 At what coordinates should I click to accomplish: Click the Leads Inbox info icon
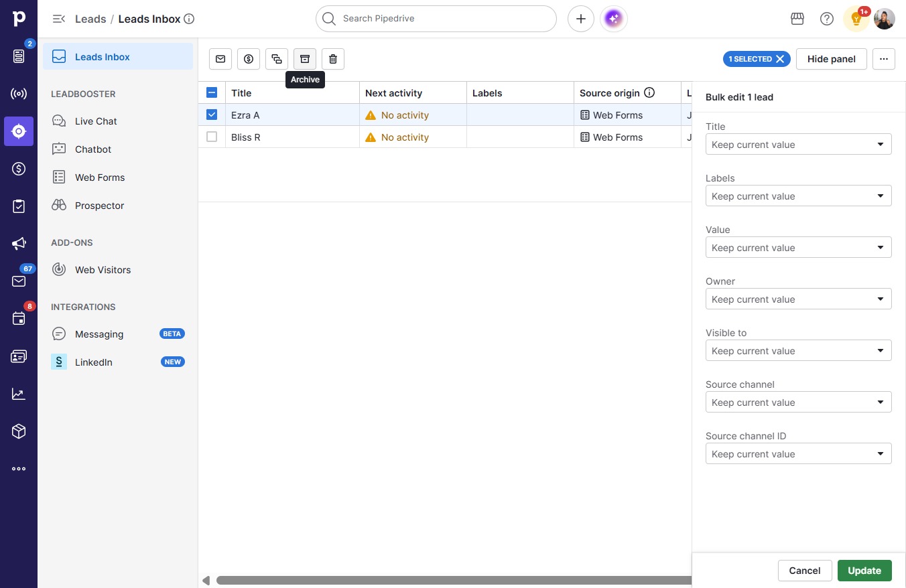pyautogui.click(x=189, y=19)
